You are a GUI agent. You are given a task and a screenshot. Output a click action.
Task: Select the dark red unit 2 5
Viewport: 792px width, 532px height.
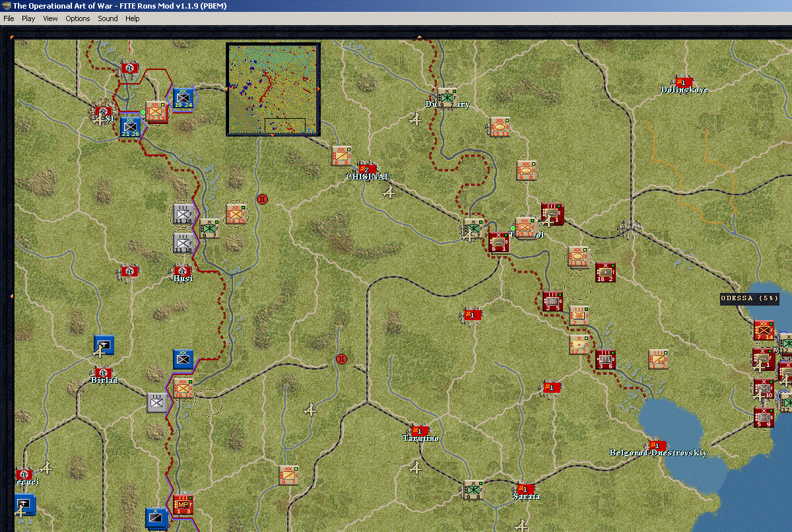click(x=552, y=300)
